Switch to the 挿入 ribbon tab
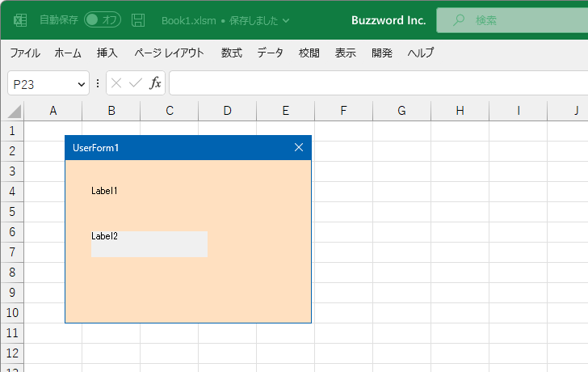588x372 pixels. pyautogui.click(x=107, y=53)
